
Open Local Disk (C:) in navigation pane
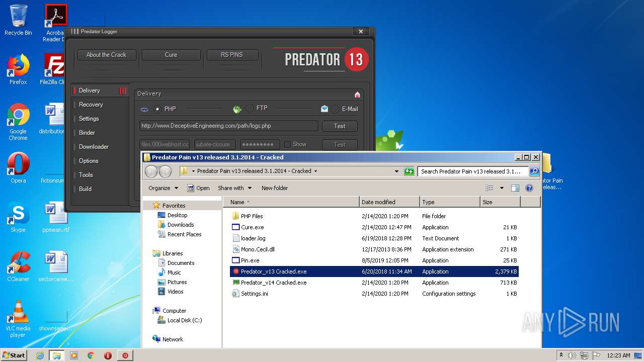[185, 320]
